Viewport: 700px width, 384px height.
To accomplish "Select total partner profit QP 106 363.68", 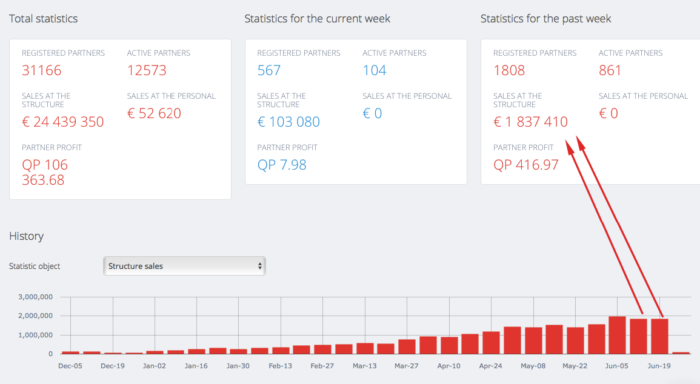I will click(45, 172).
